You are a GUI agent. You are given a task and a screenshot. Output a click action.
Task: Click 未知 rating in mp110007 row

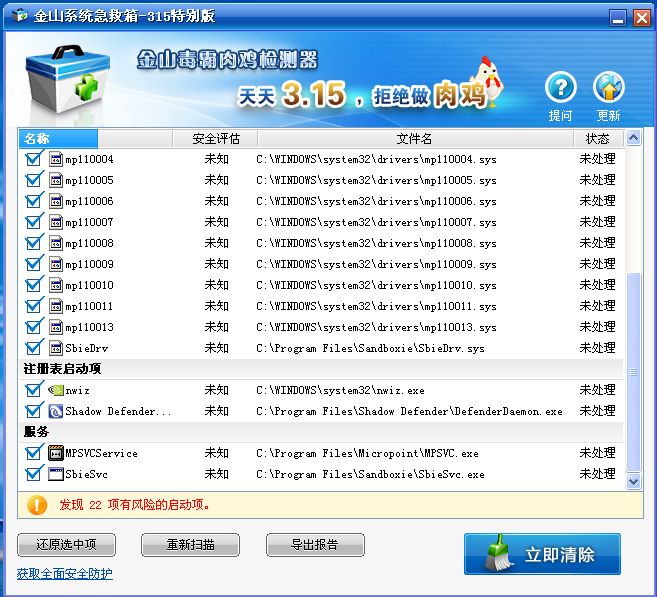pos(217,222)
